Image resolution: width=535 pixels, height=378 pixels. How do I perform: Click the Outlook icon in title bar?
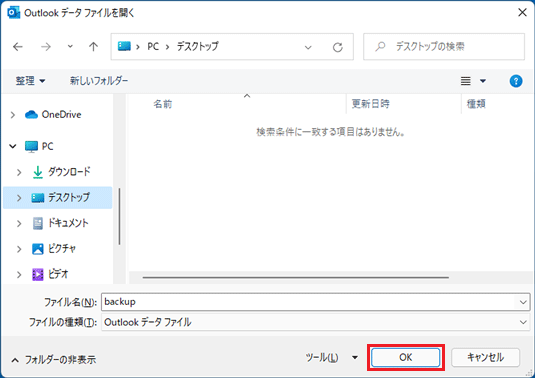[x=13, y=13]
